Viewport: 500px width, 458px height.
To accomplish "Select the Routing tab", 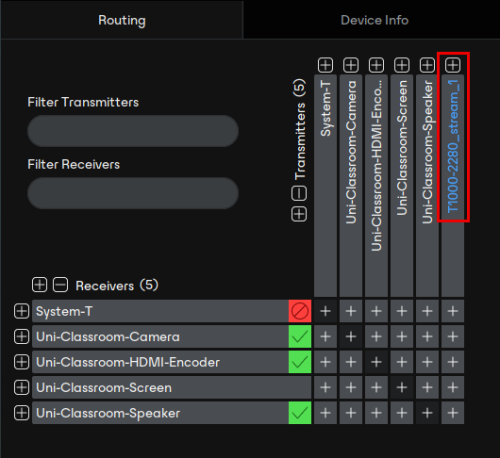I will (122, 20).
